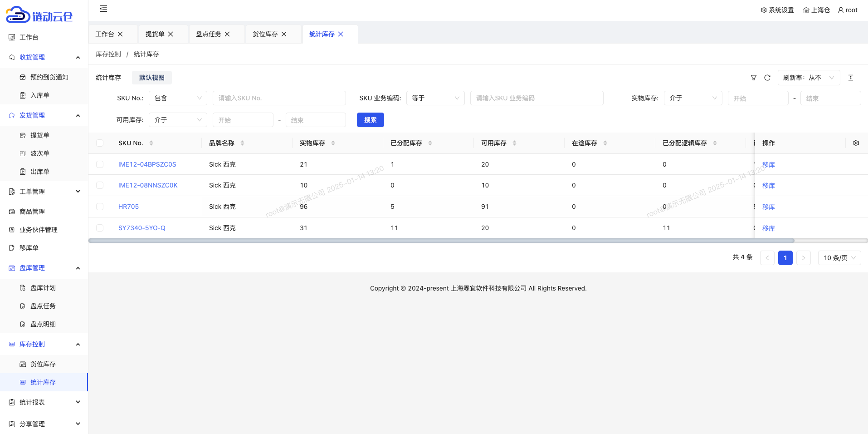Open 盘库计划 in the sidebar
868x434 pixels.
pyautogui.click(x=43, y=288)
